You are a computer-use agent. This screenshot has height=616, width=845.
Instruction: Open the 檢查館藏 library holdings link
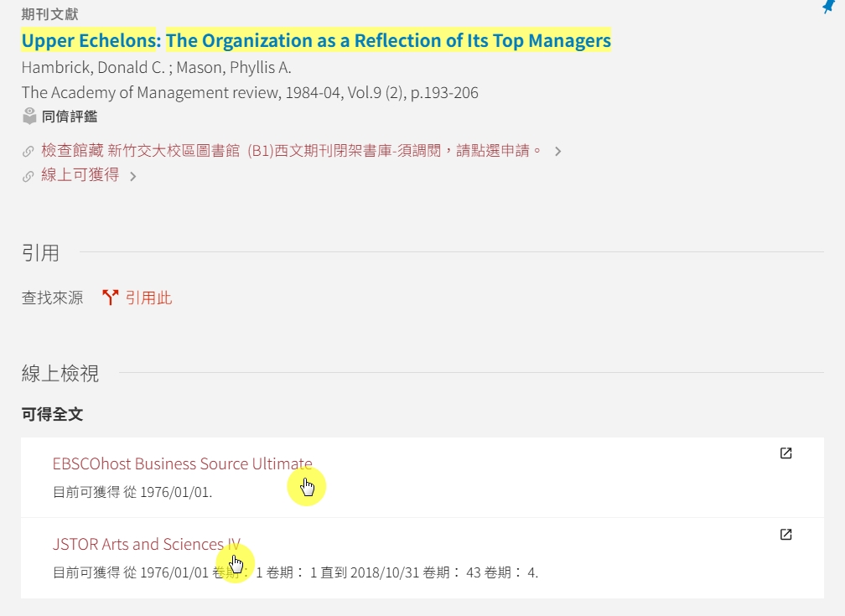click(x=291, y=151)
